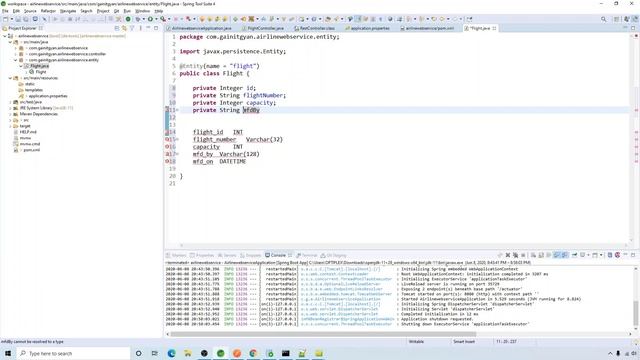The width and height of the screenshot is (640, 360).
Task: Click the Debug bug toolbar icon
Action: point(138,19)
